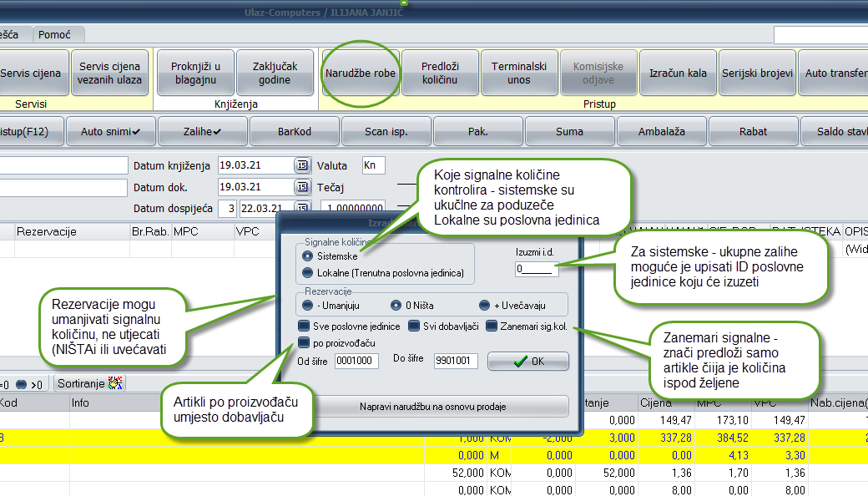Click the Sortiranje colorful sort icon
Image resolution: width=868 pixels, height=496 pixels.
tap(116, 384)
